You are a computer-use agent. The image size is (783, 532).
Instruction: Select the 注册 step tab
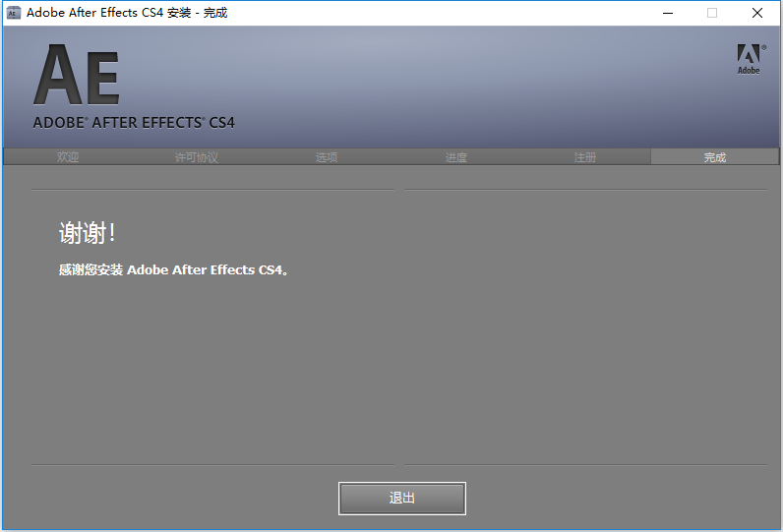point(585,157)
